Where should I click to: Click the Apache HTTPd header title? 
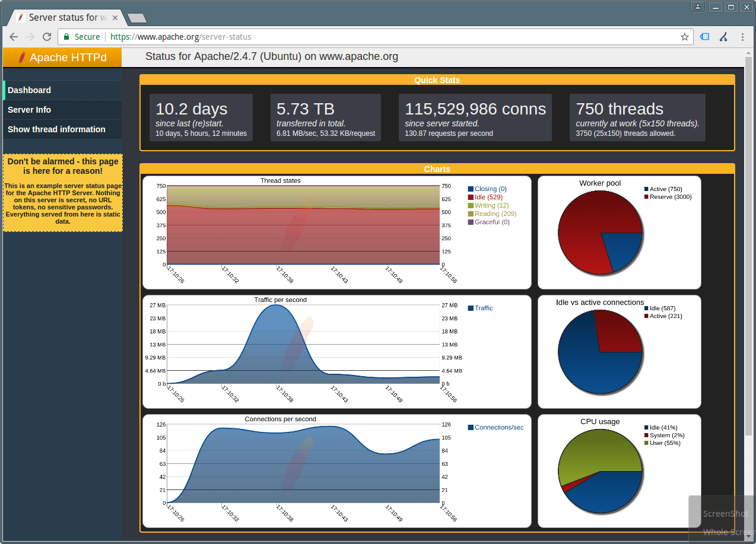click(68, 58)
